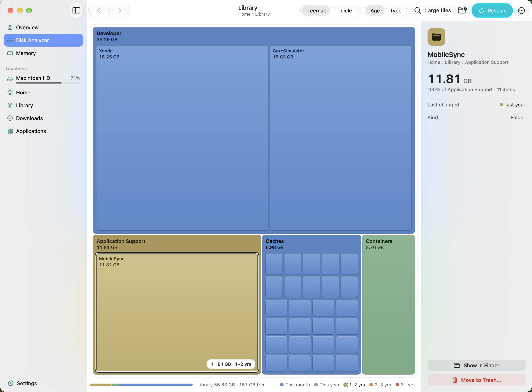Viewport: 532px width, 392px height.
Task: Click Library in details breadcrumb
Action: [x=452, y=62]
